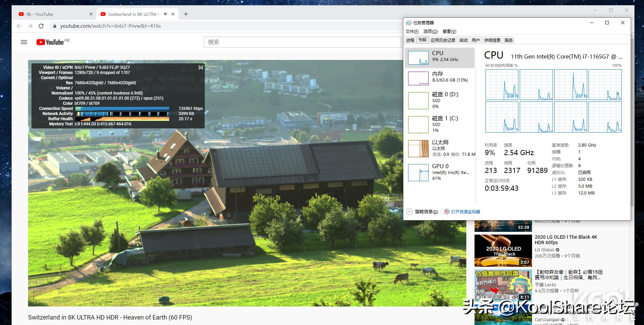Click Chrome's back arrow
This screenshot has height=325, width=644.
[19, 26]
